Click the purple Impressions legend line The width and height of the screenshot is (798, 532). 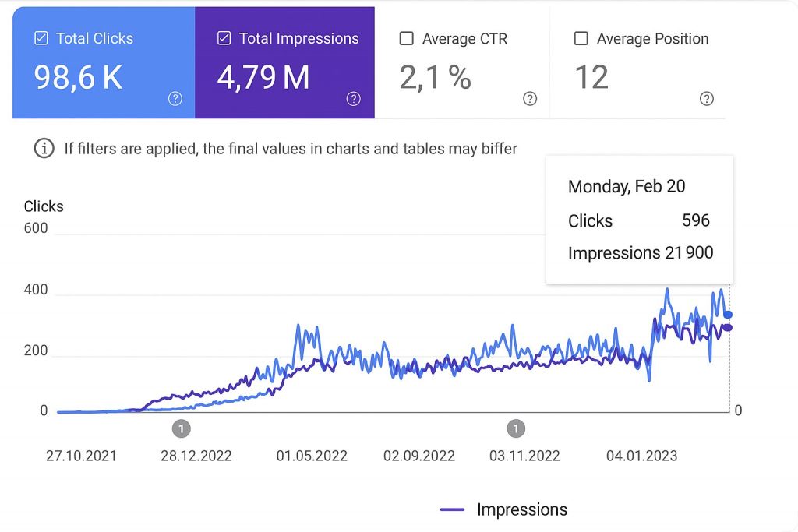click(x=453, y=509)
